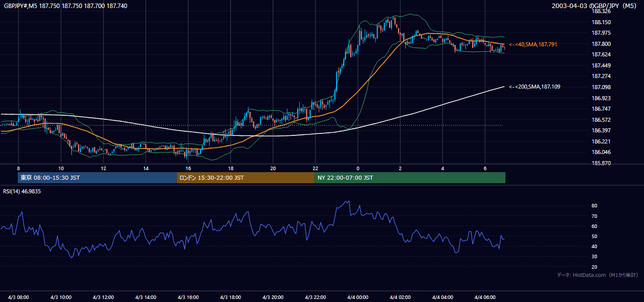Click price axis label 185.870
Image resolution: width=644 pixels, height=302 pixels.
(601, 163)
